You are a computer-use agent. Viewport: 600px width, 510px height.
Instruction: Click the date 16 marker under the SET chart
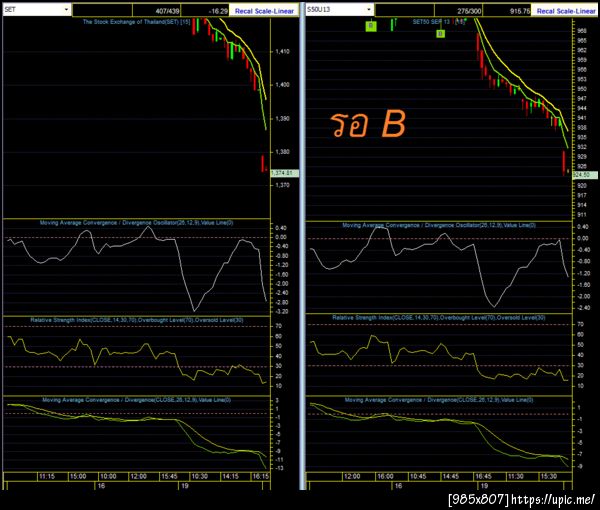[101, 486]
